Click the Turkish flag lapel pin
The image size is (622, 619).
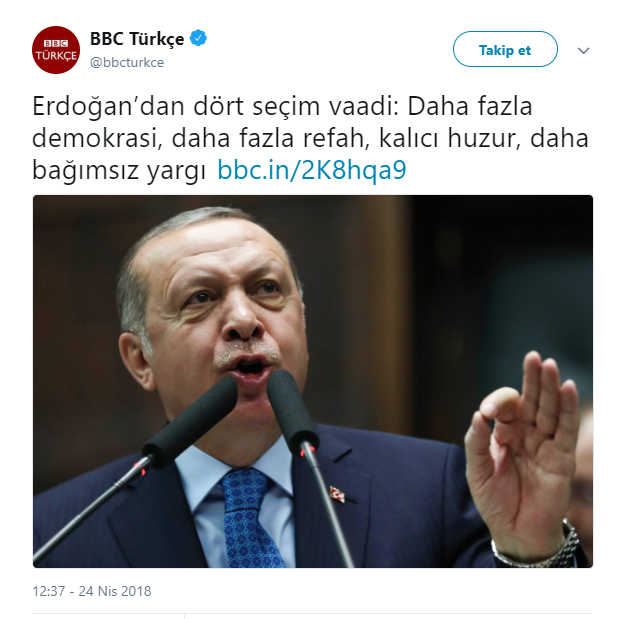click(337, 494)
